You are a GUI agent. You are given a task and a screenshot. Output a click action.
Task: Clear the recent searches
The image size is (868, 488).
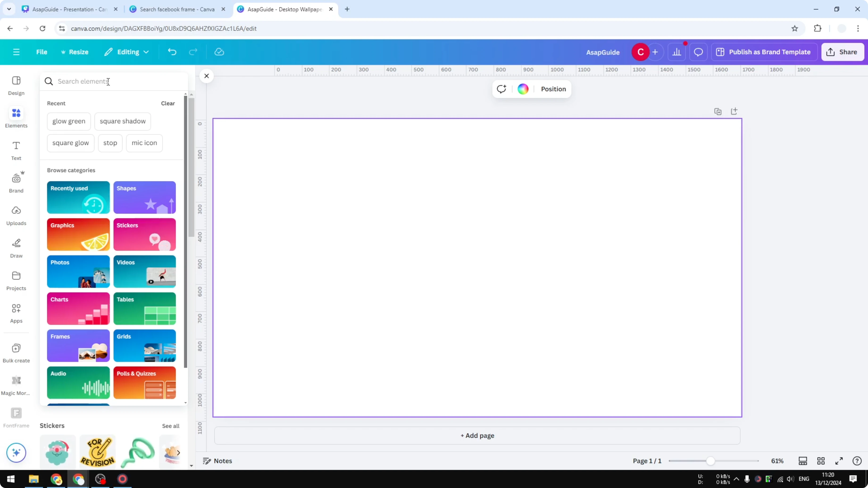click(x=167, y=103)
